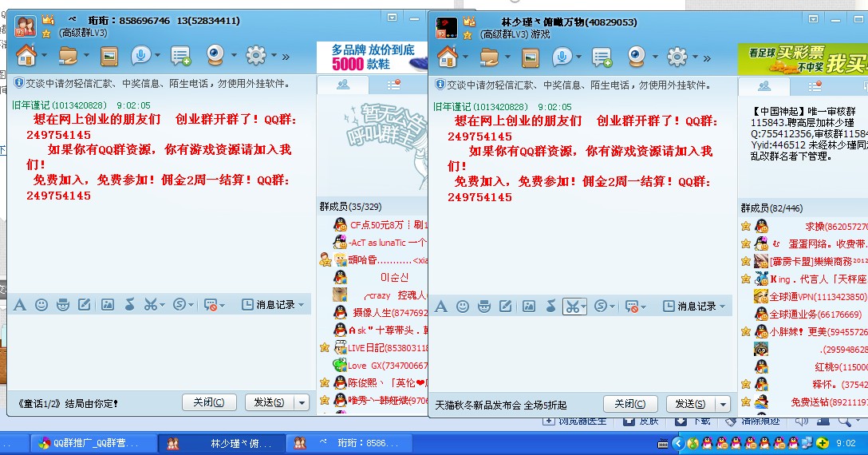Open group home icon in 珩珩 window
Image resolution: width=868 pixels, height=455 pixels.
click(x=26, y=55)
